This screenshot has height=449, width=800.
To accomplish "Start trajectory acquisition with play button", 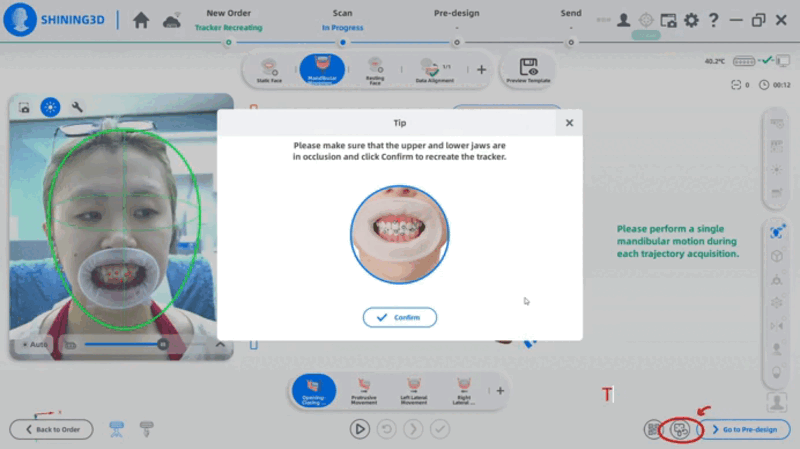I will pyautogui.click(x=360, y=429).
